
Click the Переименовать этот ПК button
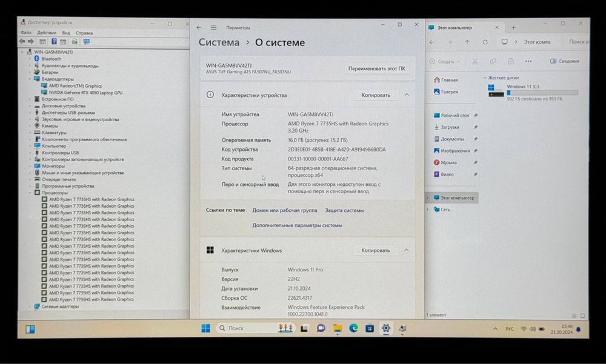[376, 68]
